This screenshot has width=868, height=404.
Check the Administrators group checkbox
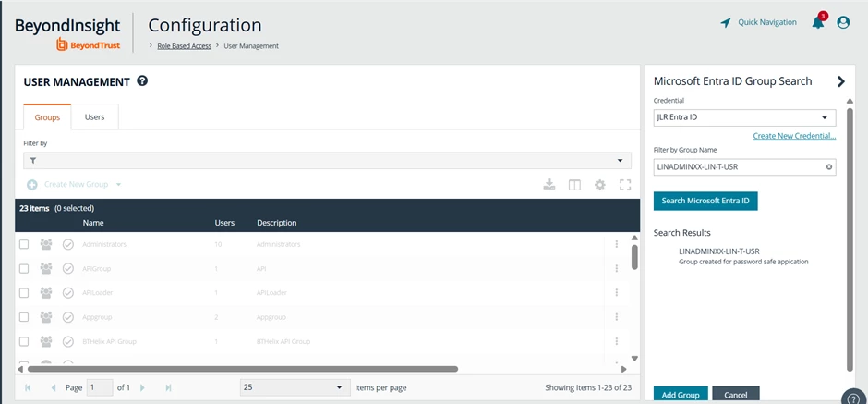24,244
